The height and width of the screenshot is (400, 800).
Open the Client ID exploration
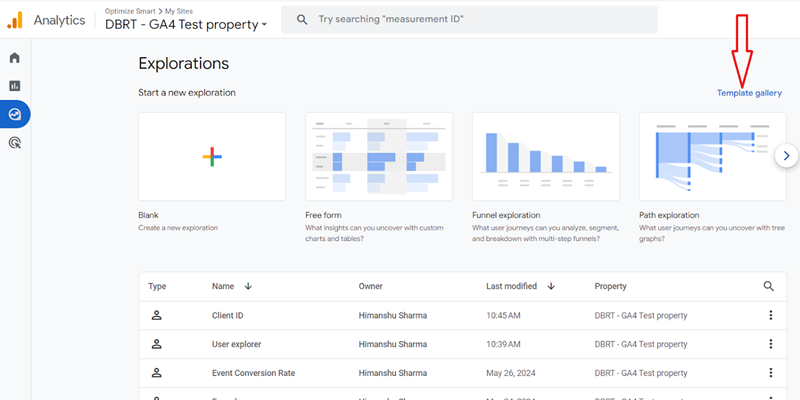(228, 315)
